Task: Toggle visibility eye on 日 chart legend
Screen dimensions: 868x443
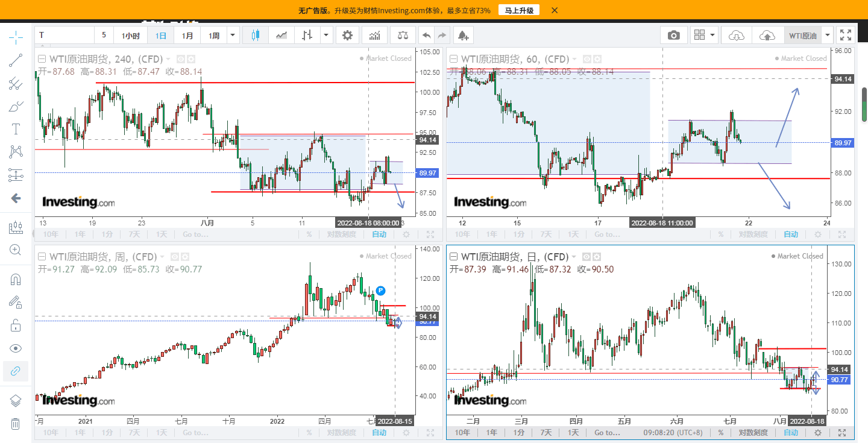Action: (x=586, y=257)
